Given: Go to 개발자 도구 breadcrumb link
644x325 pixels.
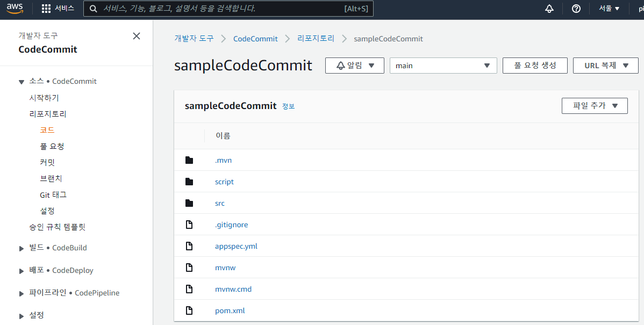Looking at the screenshot, I should click(x=194, y=39).
